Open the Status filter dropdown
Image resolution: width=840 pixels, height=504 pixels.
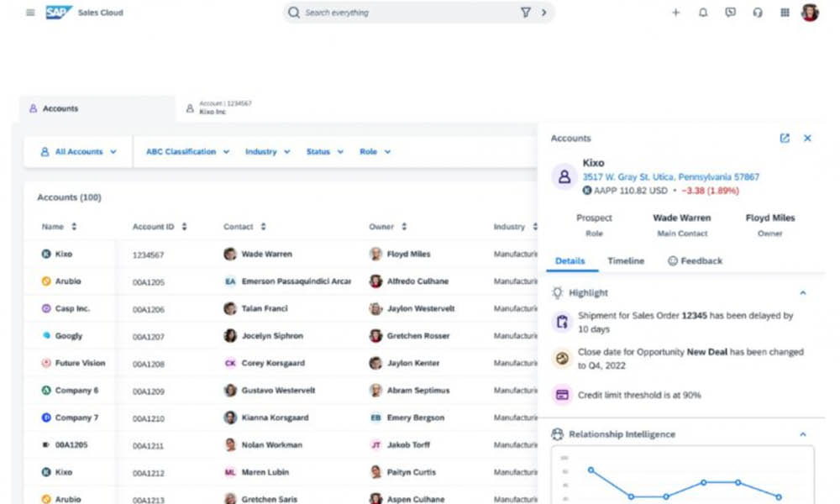[x=324, y=151]
